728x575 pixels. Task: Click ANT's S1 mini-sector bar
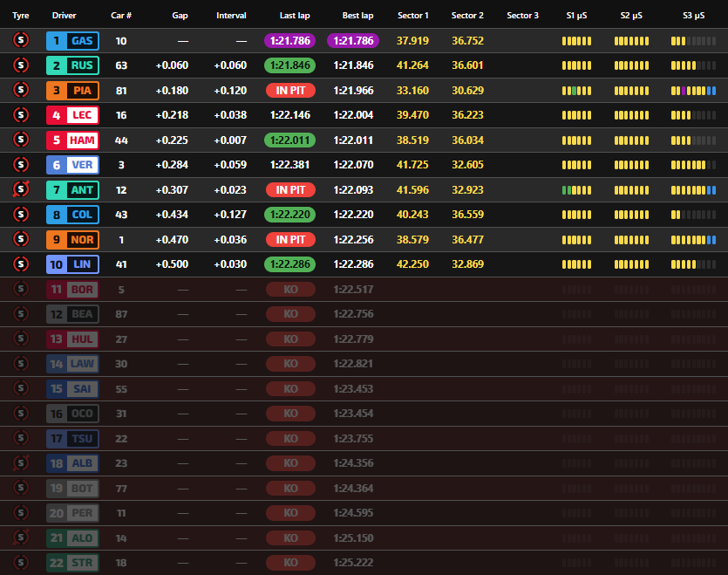click(576, 189)
